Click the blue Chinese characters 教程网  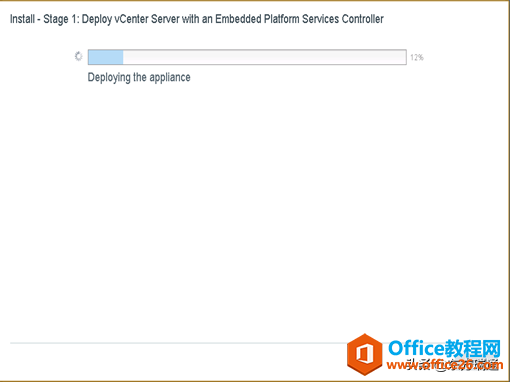[x=473, y=348]
